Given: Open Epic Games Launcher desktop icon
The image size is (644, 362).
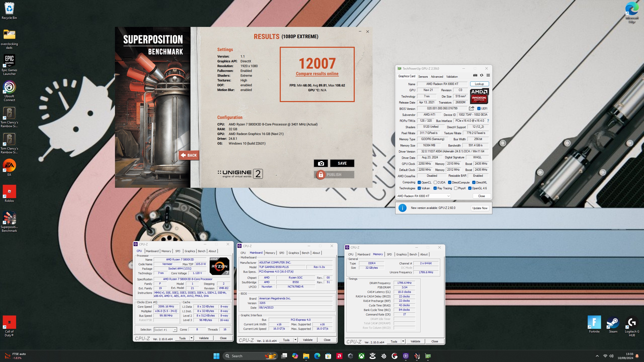Looking at the screenshot, I should pos(9,65).
